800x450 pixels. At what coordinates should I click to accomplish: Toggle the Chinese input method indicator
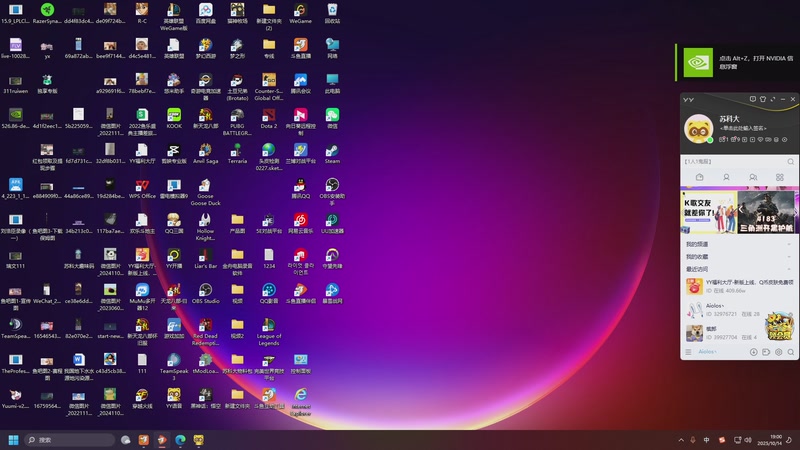707,440
